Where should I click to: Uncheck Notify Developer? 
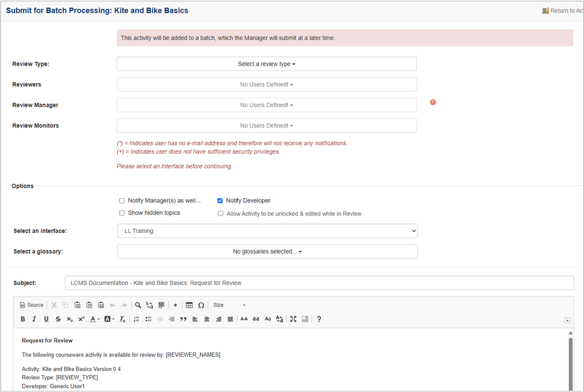220,201
